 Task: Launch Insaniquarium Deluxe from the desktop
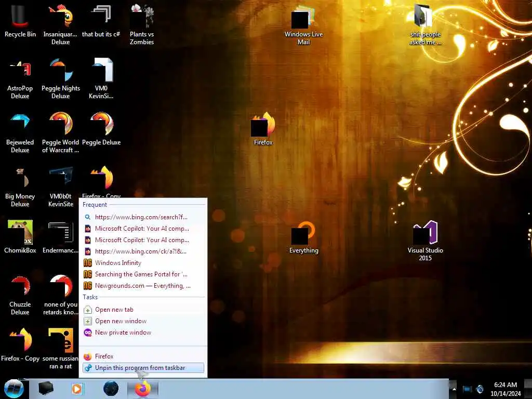60,24
